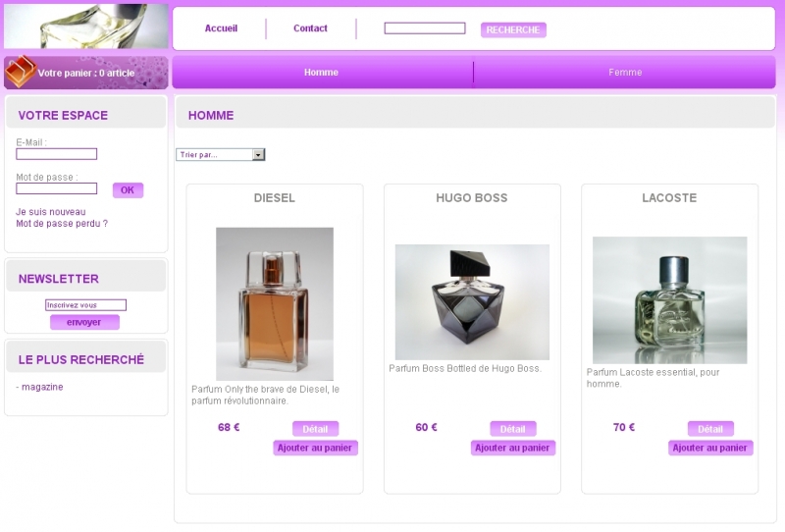Click the E-Mail input field

coord(57,154)
